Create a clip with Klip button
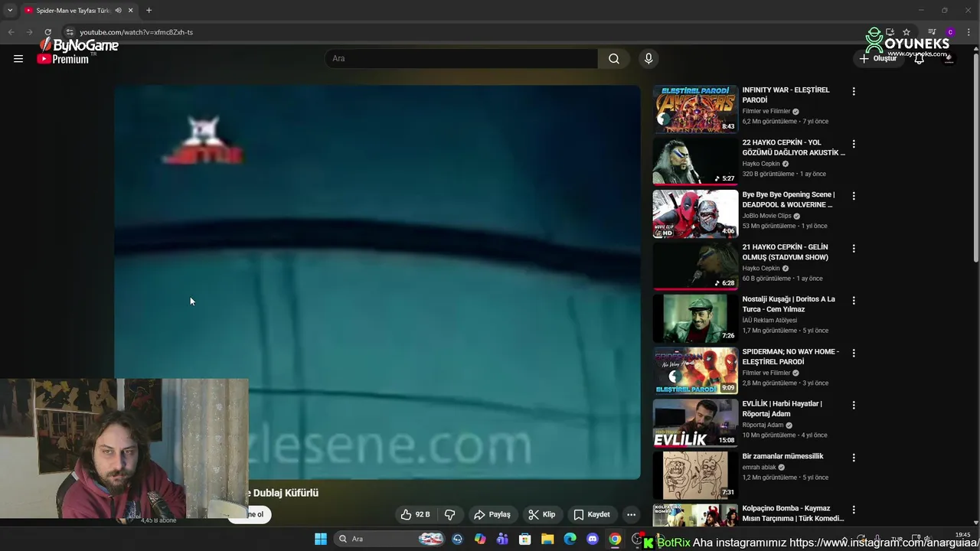The height and width of the screenshot is (551, 980). (x=541, y=514)
